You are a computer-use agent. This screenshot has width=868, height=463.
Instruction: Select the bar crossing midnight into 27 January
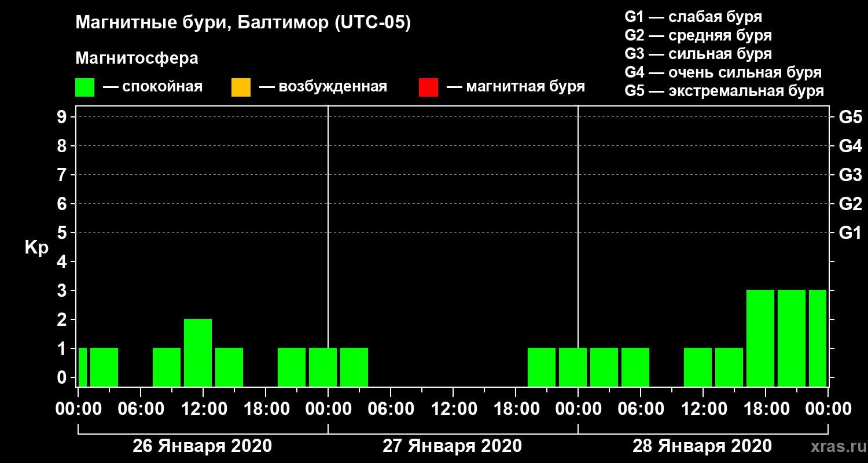tap(323, 367)
